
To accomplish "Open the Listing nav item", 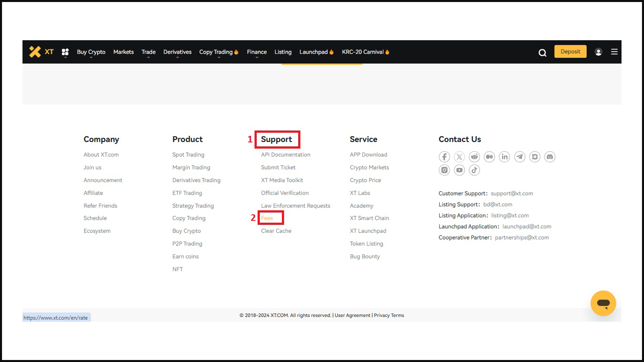I will pos(283,52).
